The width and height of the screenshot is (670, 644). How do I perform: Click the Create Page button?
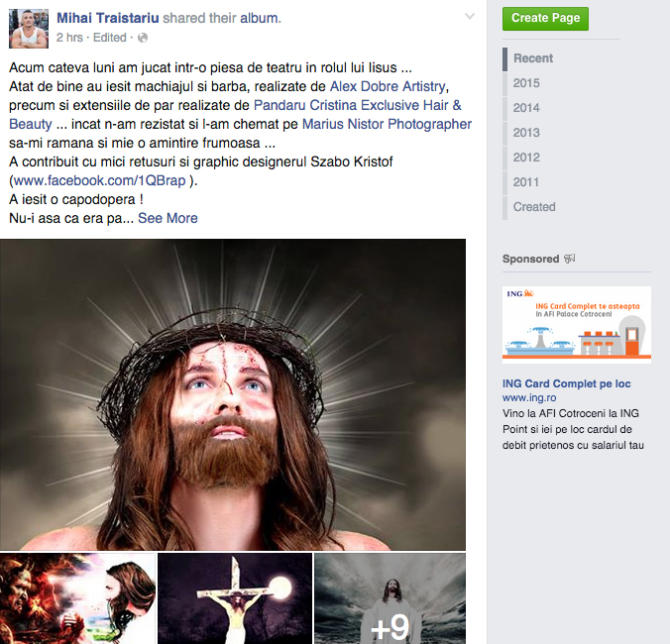[545, 19]
